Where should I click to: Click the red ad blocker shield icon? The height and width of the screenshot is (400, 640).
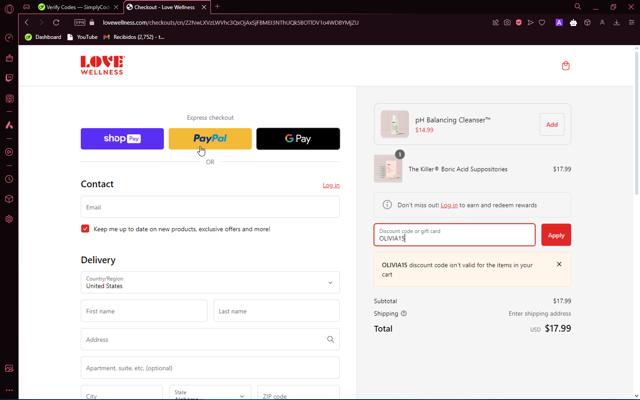coord(518,22)
